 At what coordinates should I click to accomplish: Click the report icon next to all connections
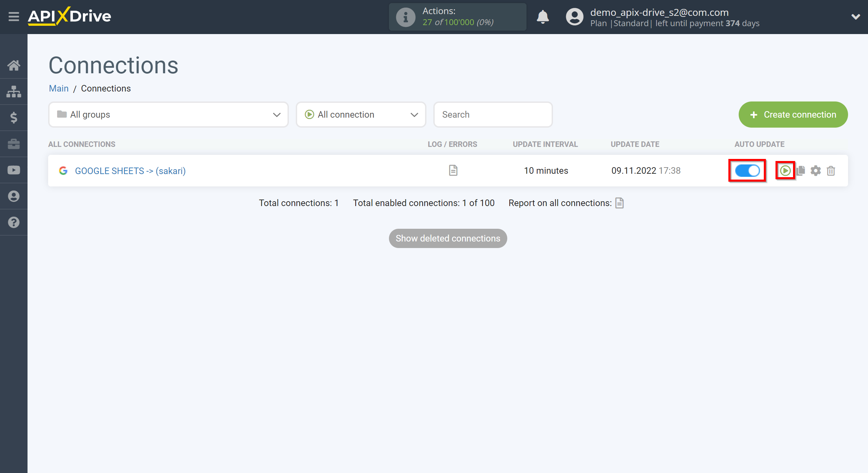[x=620, y=203]
